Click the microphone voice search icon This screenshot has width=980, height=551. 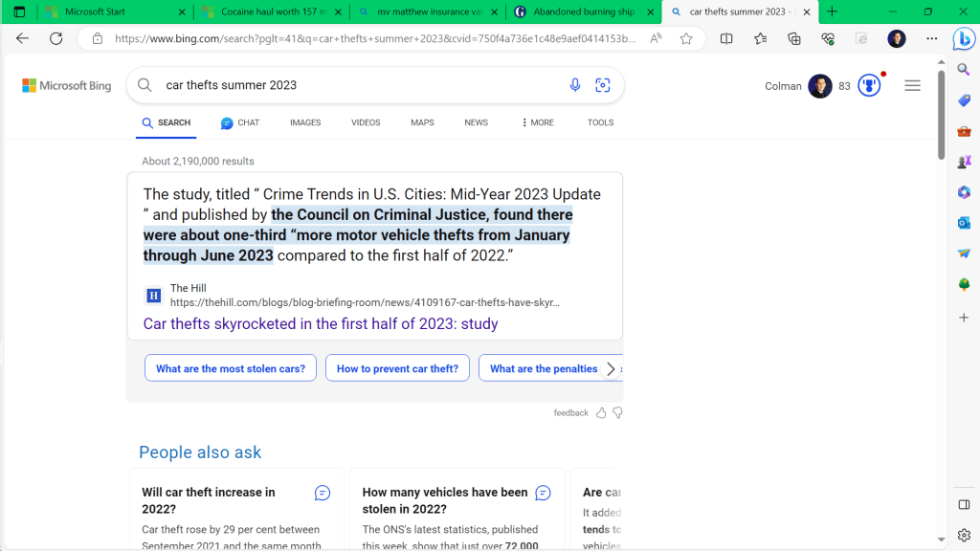point(575,85)
